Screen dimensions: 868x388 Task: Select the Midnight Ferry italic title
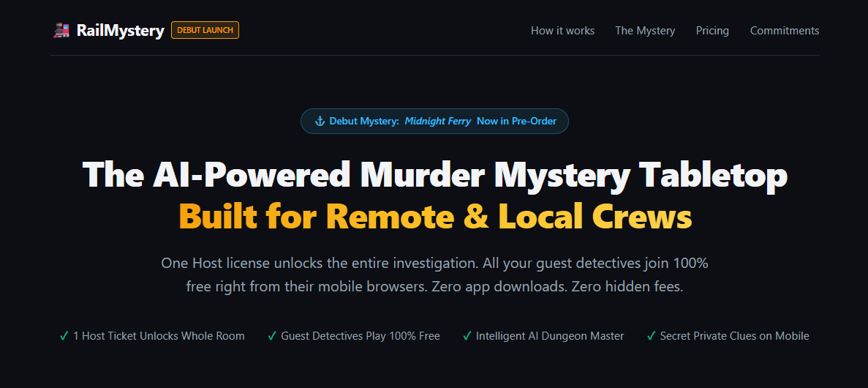tap(438, 121)
